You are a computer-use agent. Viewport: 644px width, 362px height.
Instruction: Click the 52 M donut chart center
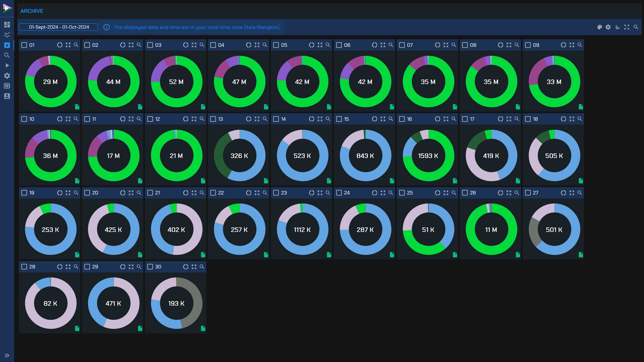[x=177, y=82]
